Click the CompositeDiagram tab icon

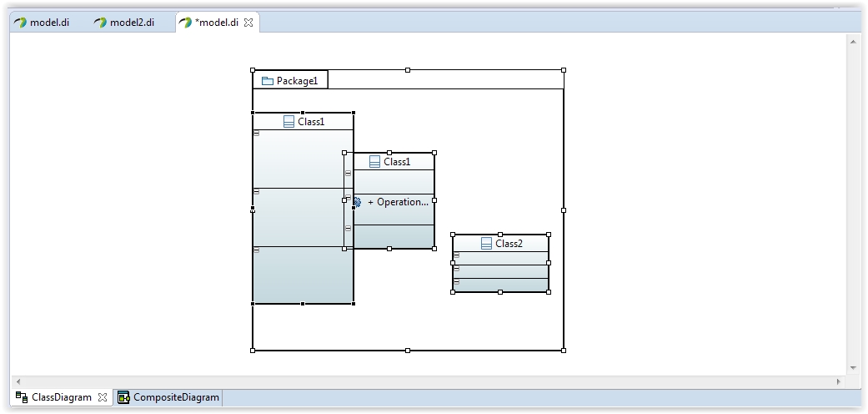(123, 397)
